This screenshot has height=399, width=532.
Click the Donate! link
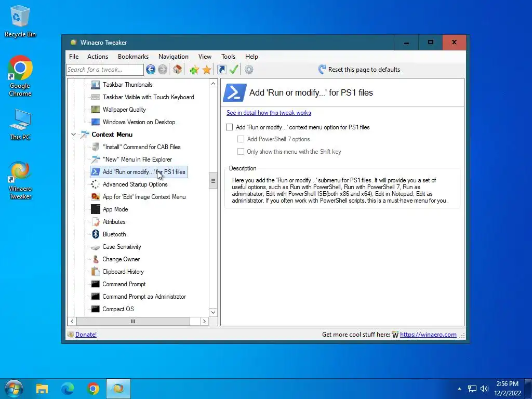(86, 335)
